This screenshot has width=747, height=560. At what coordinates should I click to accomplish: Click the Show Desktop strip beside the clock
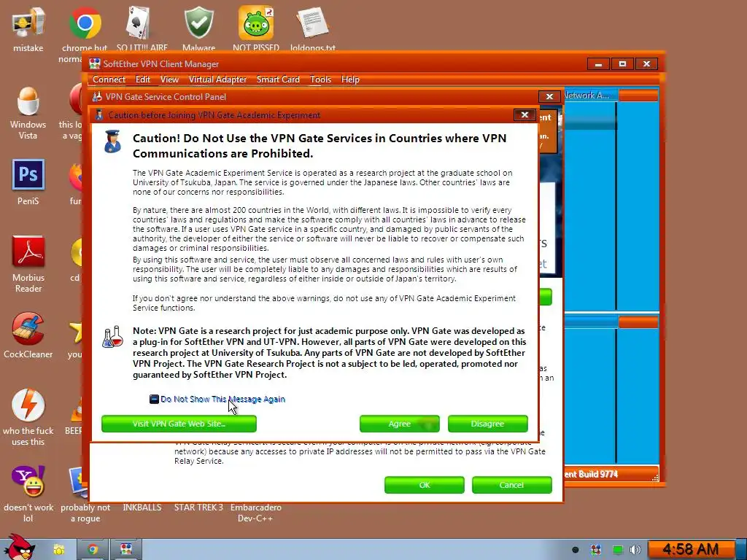tap(741, 550)
